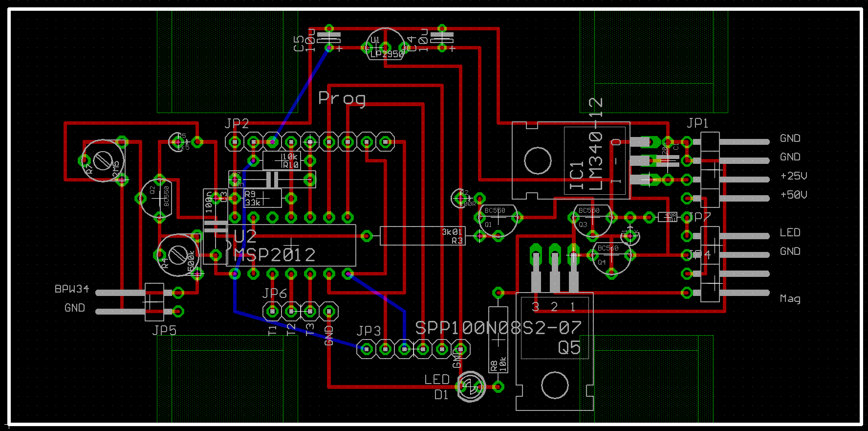This screenshot has height=431, width=868.
Task: Select the Q5 SPP100N08S2-07 MOSFET body
Action: 555,351
